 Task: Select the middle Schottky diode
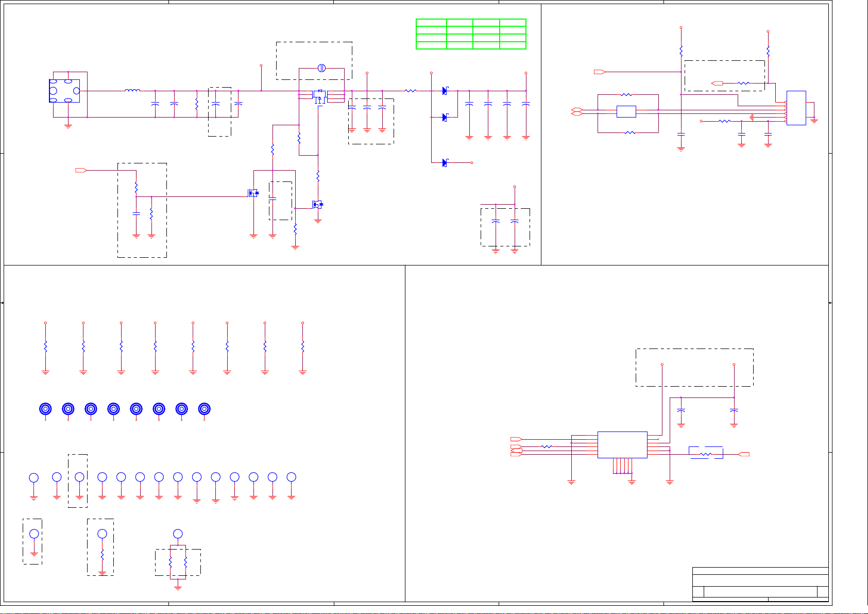[x=446, y=117]
